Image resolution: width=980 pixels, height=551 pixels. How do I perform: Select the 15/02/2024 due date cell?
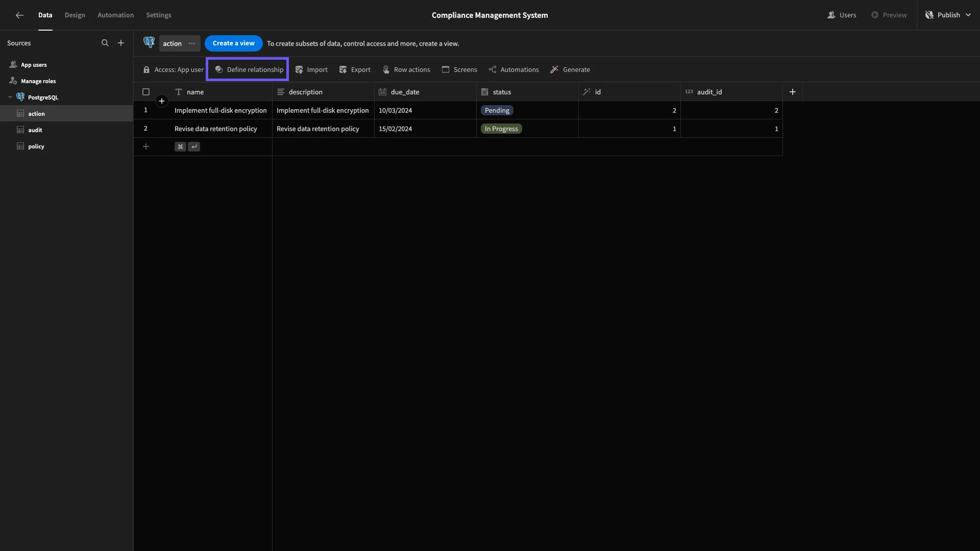click(x=425, y=129)
